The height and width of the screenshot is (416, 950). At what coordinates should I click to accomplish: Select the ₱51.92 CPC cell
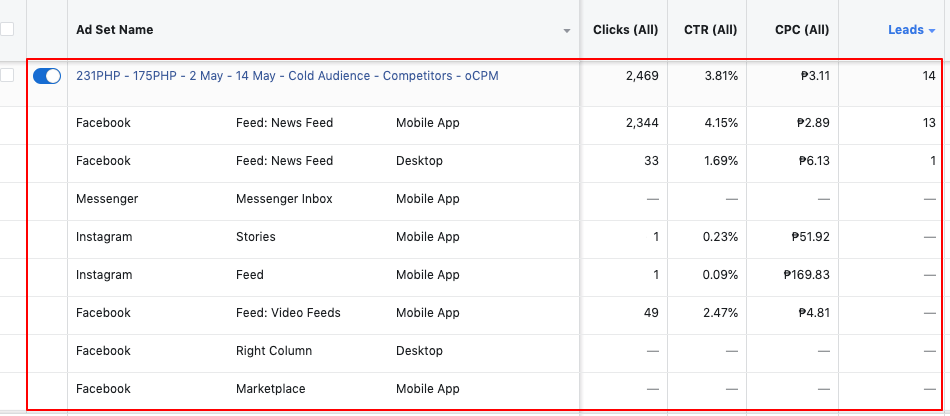pos(811,237)
